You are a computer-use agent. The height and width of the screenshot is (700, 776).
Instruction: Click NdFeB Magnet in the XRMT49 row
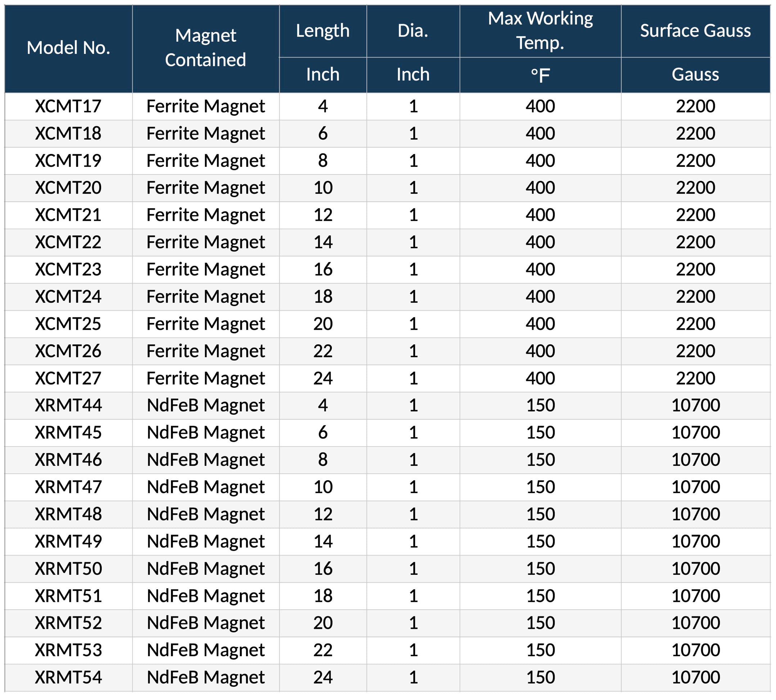(206, 542)
